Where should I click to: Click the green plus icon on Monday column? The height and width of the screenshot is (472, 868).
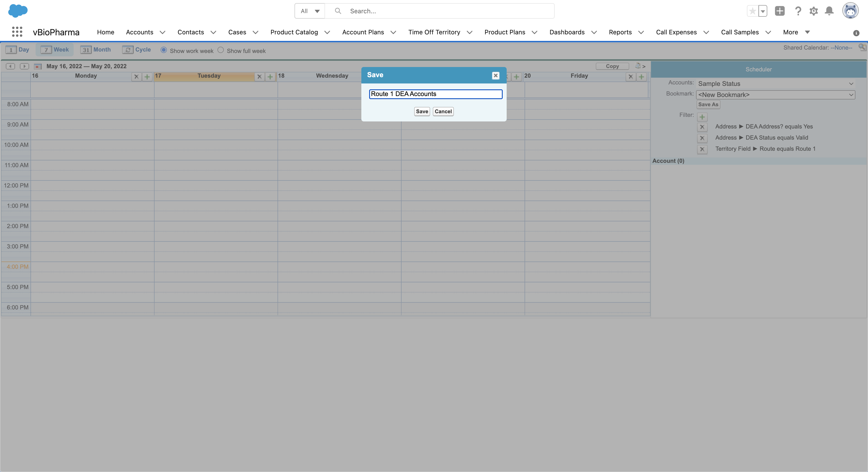(x=147, y=77)
